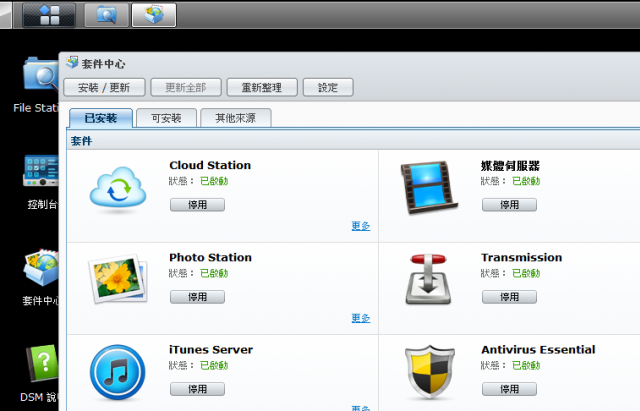Stop 媒體伺服器 with 停用 button
Viewport: 640px width, 411px height.
pyautogui.click(x=509, y=204)
